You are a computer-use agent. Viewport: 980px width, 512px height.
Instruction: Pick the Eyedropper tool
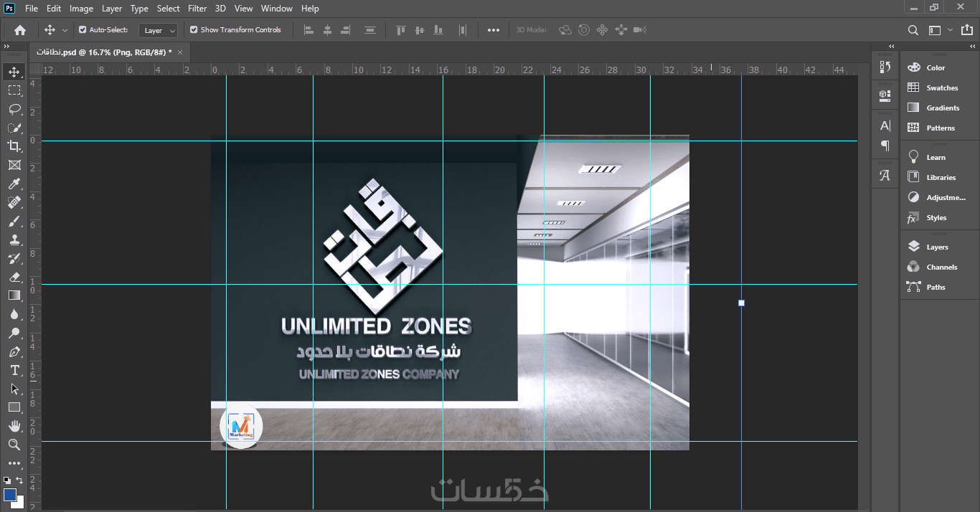click(14, 184)
